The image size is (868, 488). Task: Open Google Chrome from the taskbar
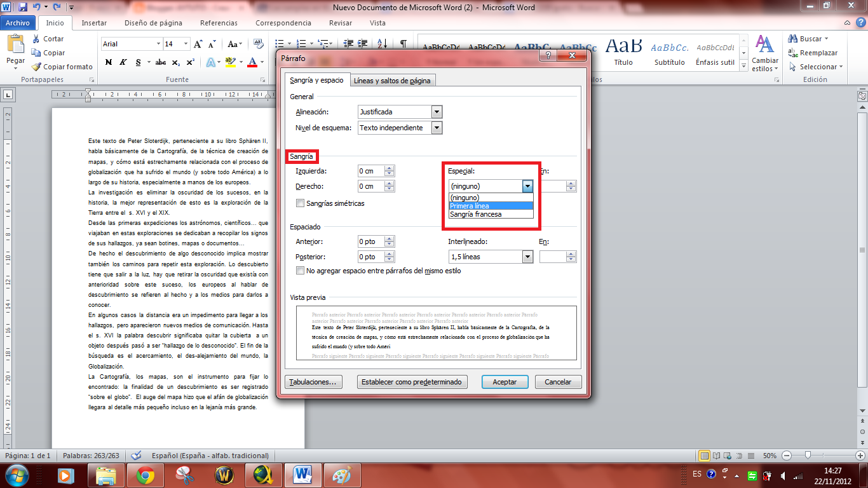[x=146, y=475]
